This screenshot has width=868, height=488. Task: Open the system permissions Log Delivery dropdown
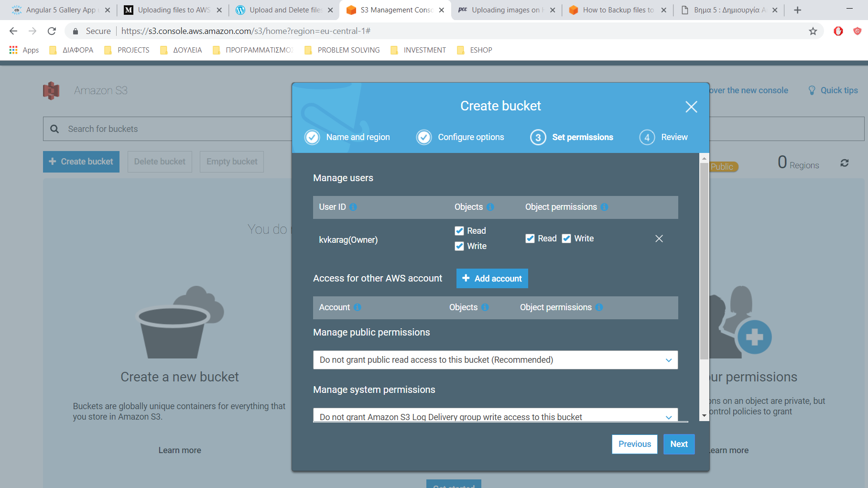496,415
